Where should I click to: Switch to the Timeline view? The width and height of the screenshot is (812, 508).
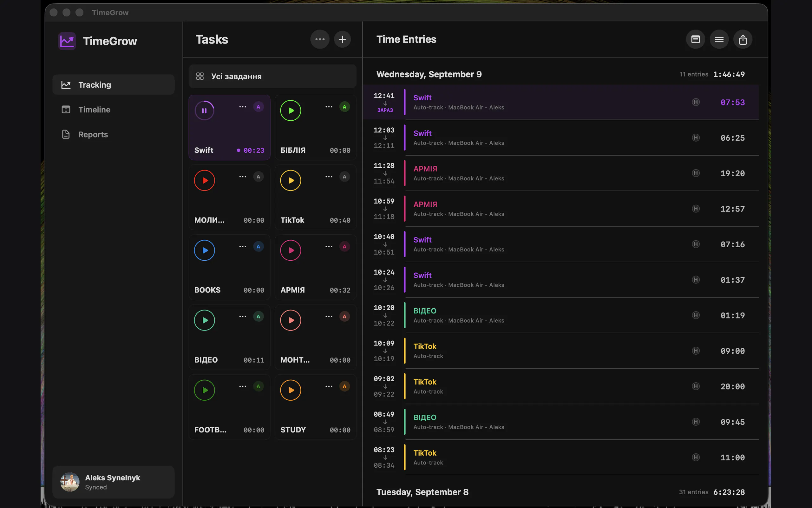point(114,110)
